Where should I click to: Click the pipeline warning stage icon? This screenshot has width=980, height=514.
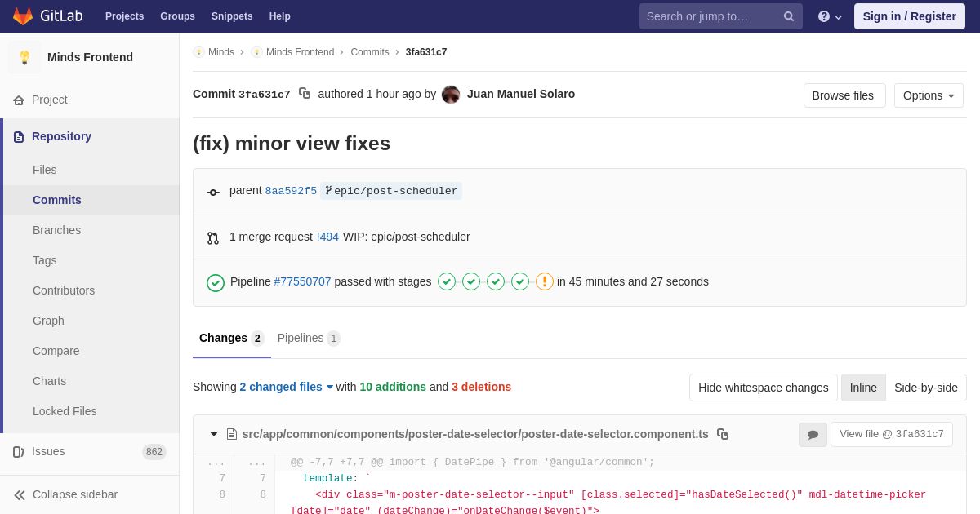(545, 281)
